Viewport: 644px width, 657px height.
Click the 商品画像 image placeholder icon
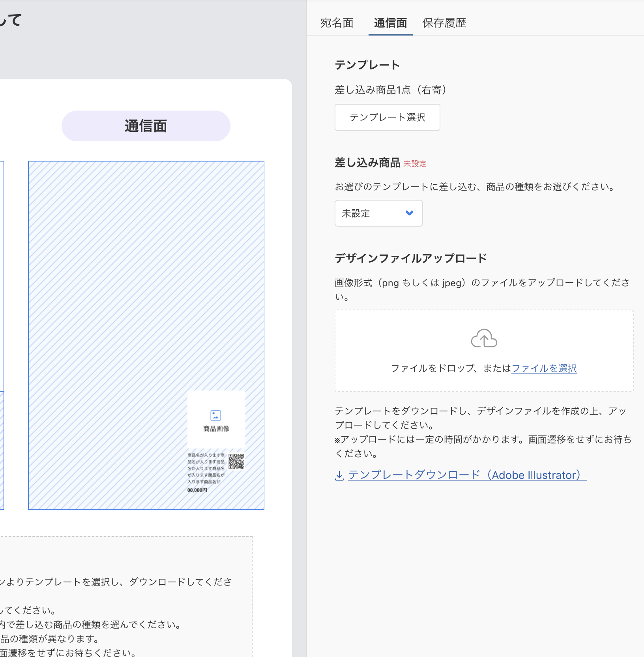pyautogui.click(x=215, y=415)
